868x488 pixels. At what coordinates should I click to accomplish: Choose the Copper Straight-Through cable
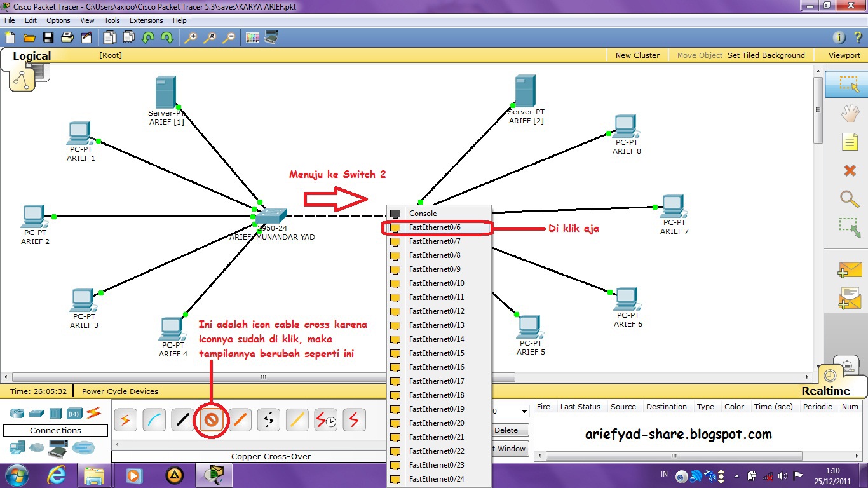[182, 419]
